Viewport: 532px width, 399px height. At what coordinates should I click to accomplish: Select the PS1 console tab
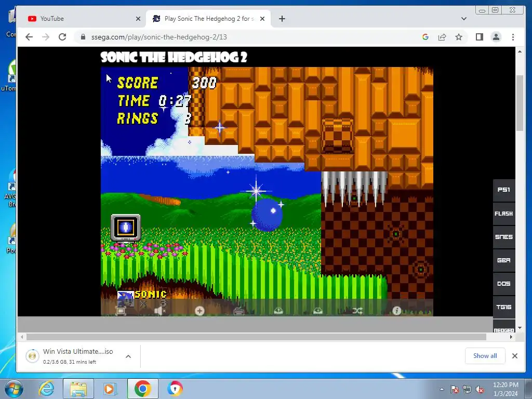click(x=504, y=190)
